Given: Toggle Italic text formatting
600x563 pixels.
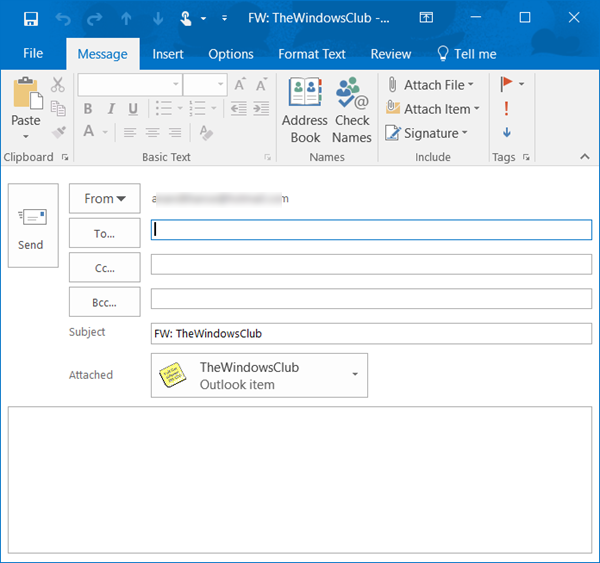Looking at the screenshot, I should (110, 109).
